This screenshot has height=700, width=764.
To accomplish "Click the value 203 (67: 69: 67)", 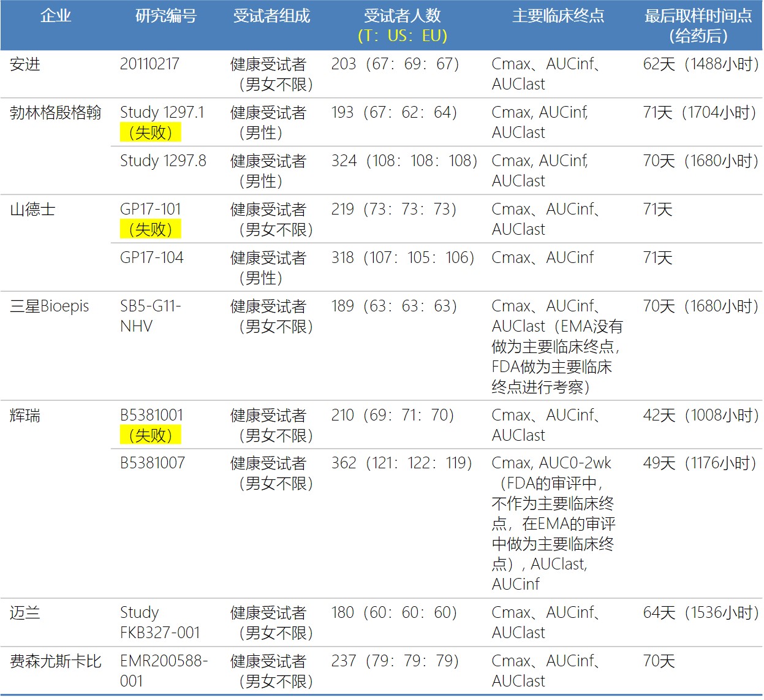I will pos(395,64).
